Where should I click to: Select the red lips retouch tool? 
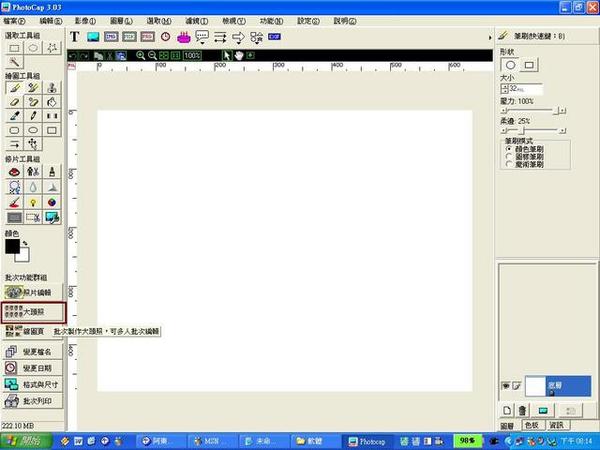click(x=15, y=172)
